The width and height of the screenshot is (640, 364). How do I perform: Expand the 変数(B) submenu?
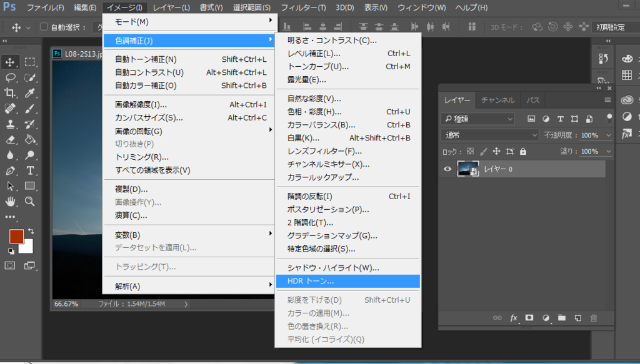tap(189, 235)
